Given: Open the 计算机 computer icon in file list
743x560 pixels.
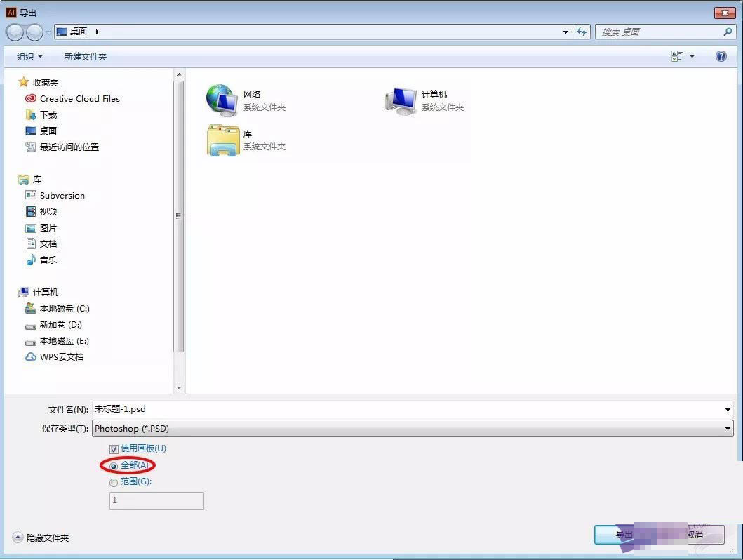Looking at the screenshot, I should (401, 100).
